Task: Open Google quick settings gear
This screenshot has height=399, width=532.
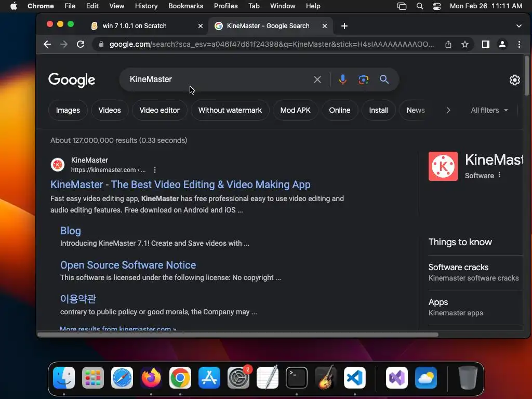Action: pos(515,79)
